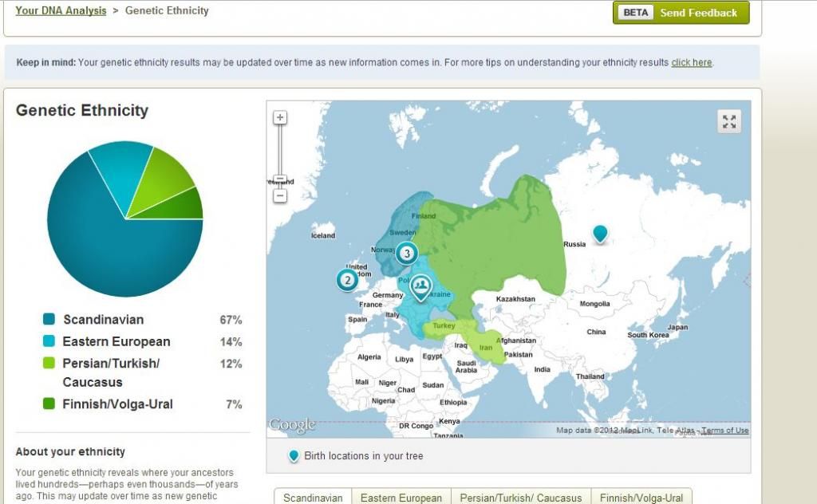Click the map cluster marker labeled 2
This screenshot has height=504, width=817.
tap(346, 280)
